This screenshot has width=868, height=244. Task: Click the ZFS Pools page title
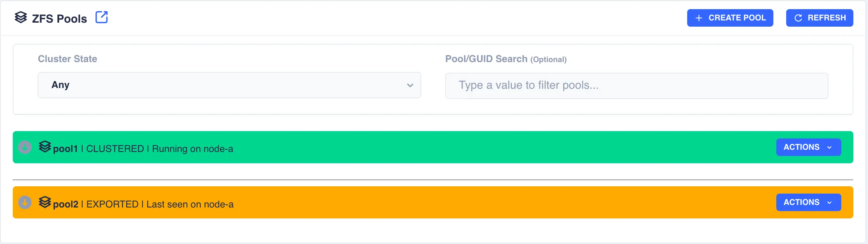(x=60, y=19)
